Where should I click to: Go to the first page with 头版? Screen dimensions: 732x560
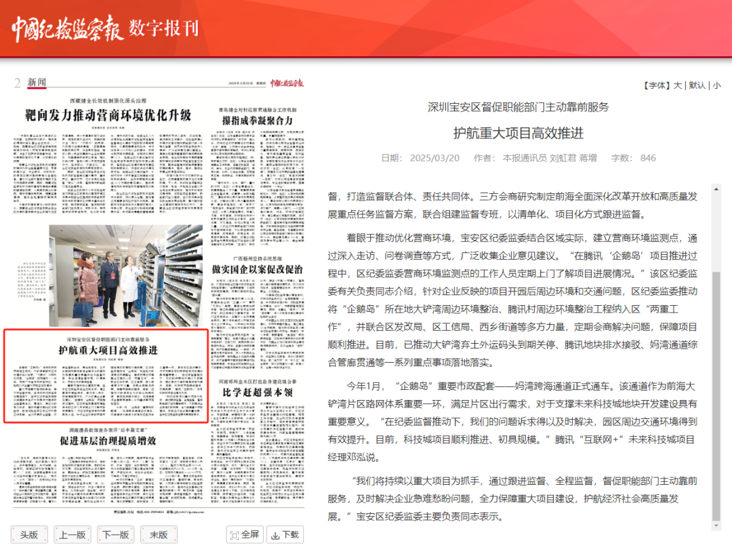click(x=28, y=534)
